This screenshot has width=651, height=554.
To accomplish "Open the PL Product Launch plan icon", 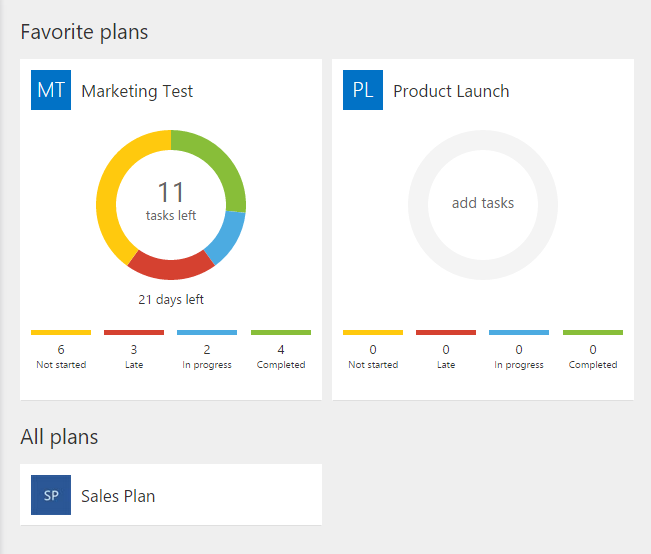I will tap(362, 90).
